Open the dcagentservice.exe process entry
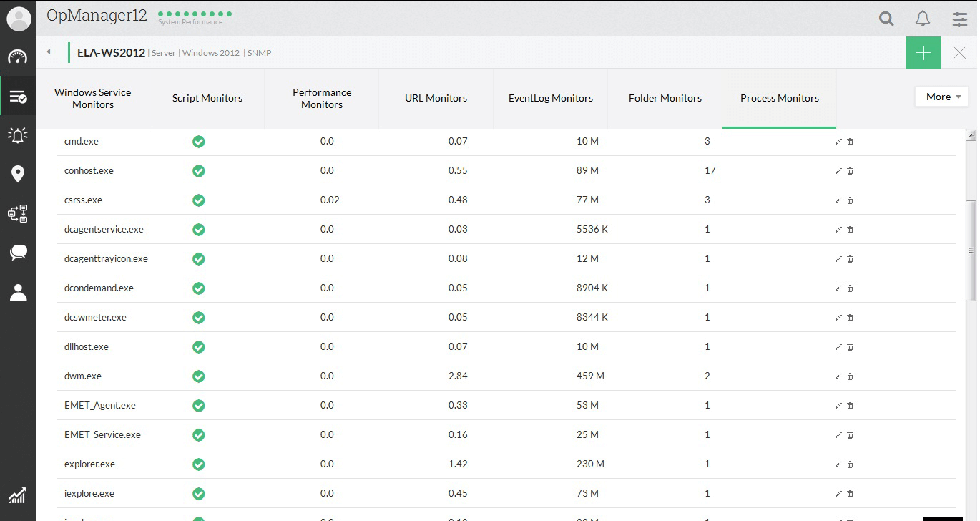Viewport: 980px width, 521px height. (104, 230)
